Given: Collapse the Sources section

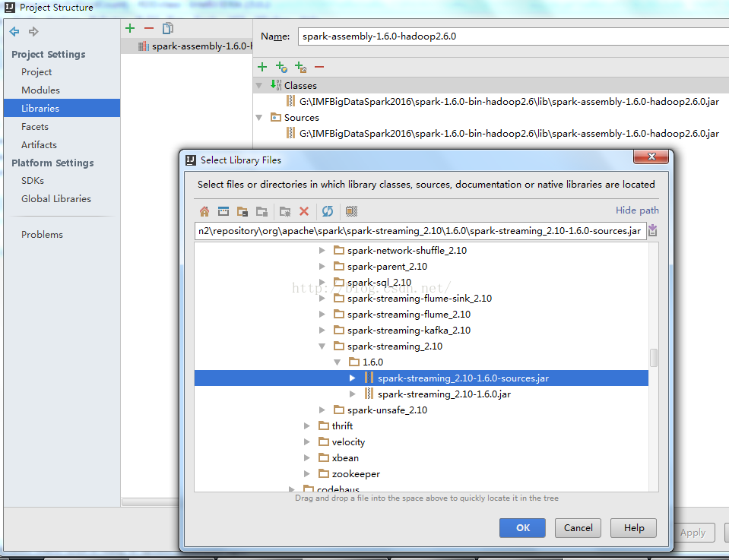Looking at the screenshot, I should point(259,118).
